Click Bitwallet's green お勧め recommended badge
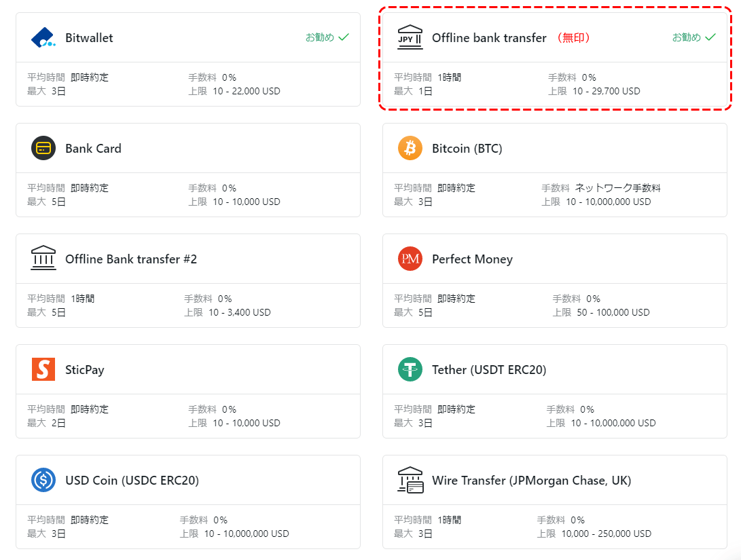Image resolution: width=741 pixels, height=560 pixels. (327, 37)
